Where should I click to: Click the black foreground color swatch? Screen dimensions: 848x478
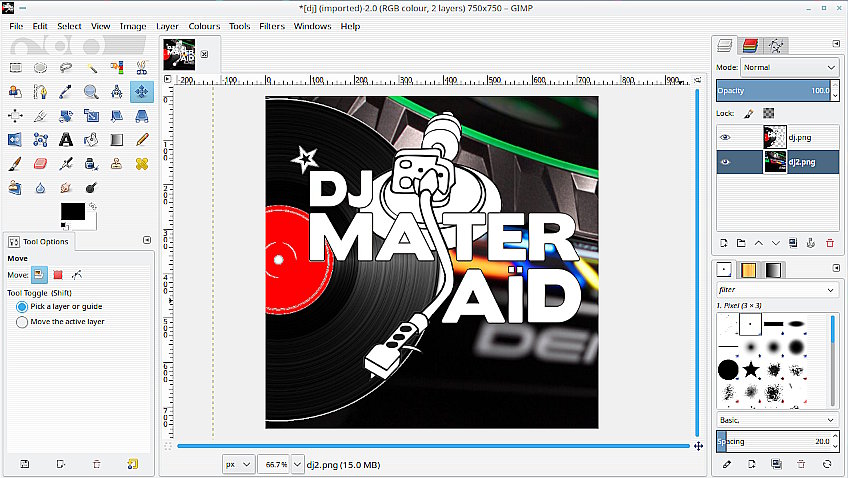pyautogui.click(x=72, y=212)
